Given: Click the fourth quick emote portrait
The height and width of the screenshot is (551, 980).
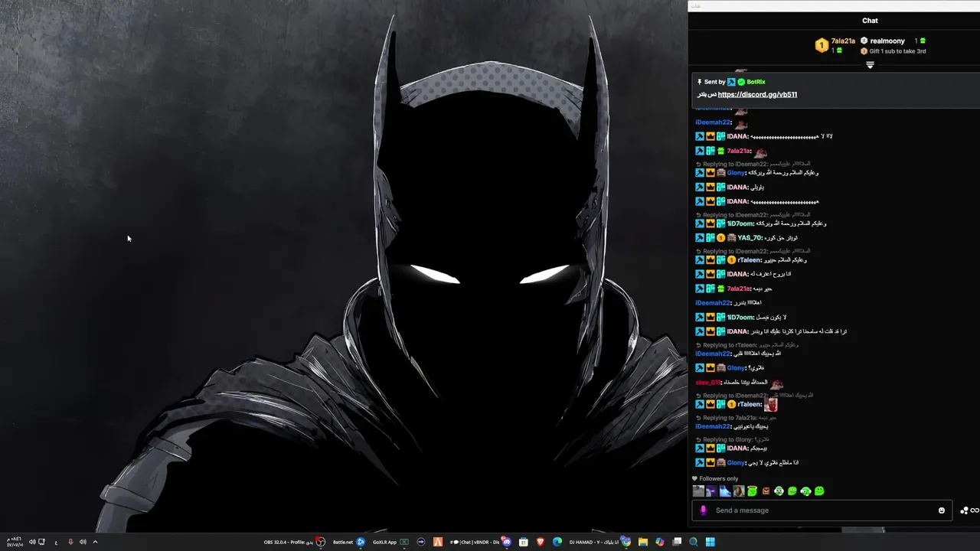Looking at the screenshot, I should pyautogui.click(x=739, y=491).
